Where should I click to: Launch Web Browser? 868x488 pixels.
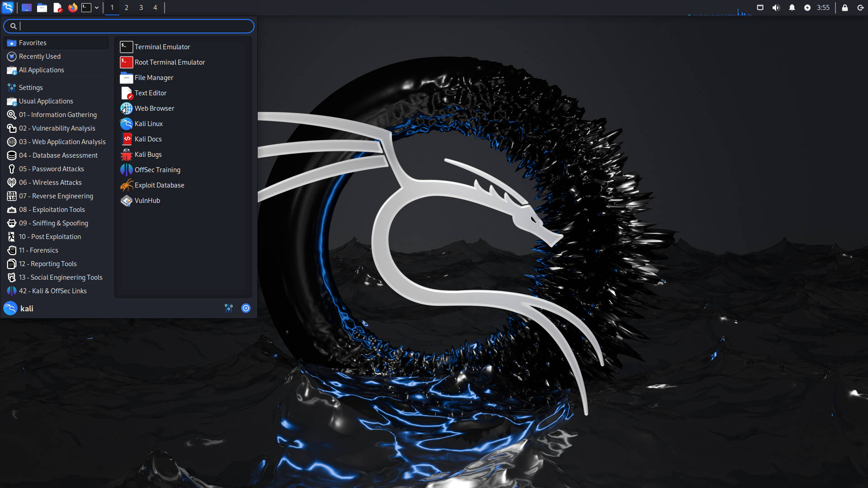coord(155,108)
